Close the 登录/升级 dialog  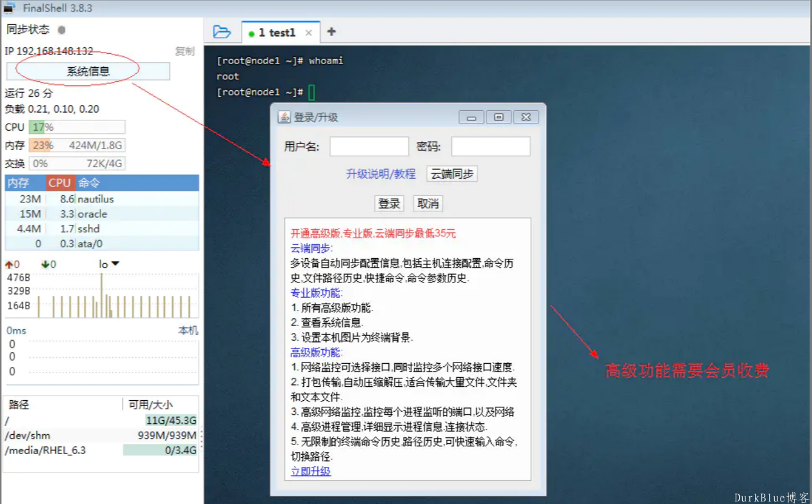pyautogui.click(x=526, y=117)
